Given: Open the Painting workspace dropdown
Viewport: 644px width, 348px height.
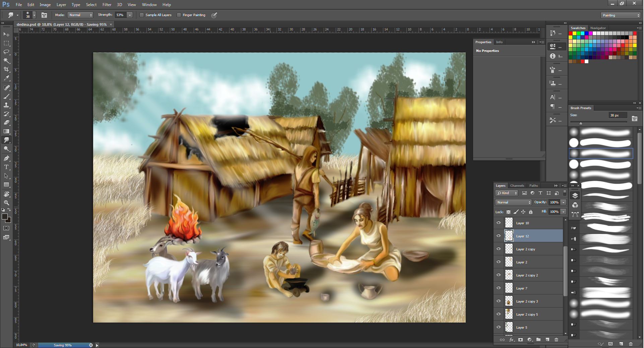Looking at the screenshot, I should click(x=621, y=15).
